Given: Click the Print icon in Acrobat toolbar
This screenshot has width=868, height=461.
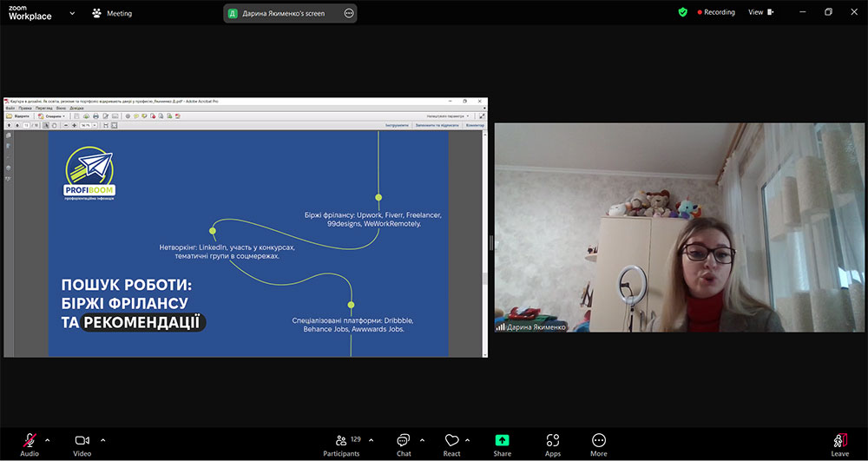Looking at the screenshot, I should (x=95, y=116).
